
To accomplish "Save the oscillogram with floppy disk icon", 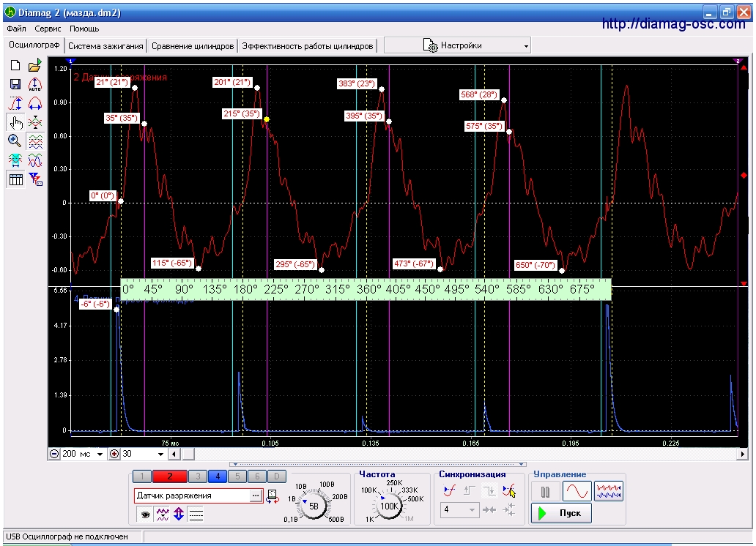I will pyautogui.click(x=15, y=84).
